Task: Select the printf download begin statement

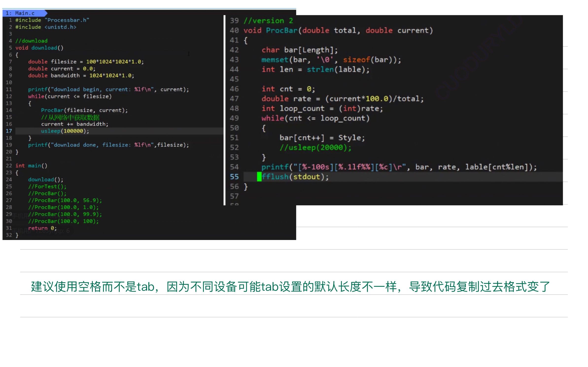Action: tap(108, 89)
